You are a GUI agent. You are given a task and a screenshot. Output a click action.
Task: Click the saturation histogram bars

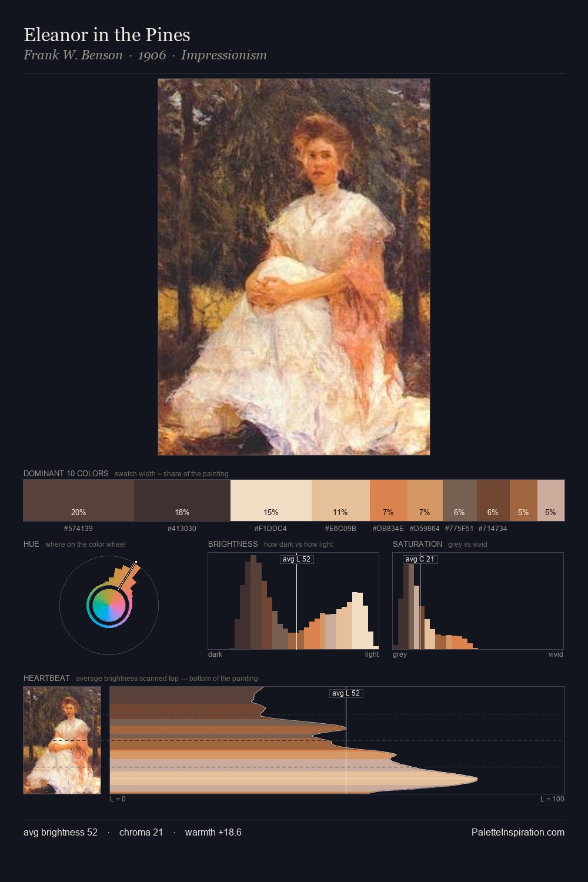(478, 601)
